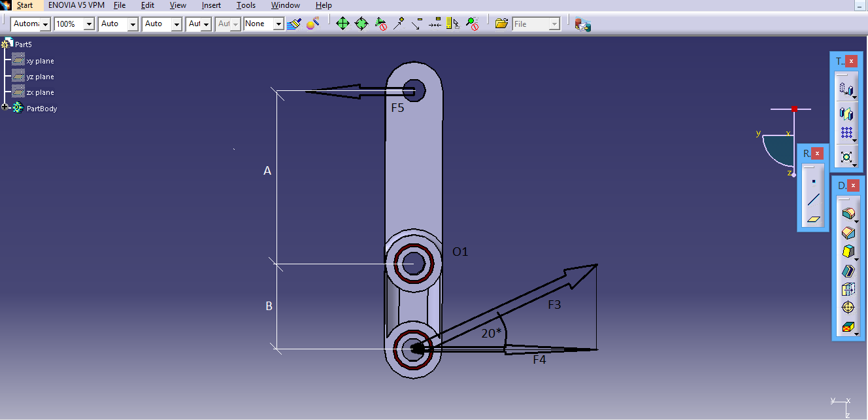
Task: Select the Pan four-arrow tool
Action: click(x=342, y=24)
